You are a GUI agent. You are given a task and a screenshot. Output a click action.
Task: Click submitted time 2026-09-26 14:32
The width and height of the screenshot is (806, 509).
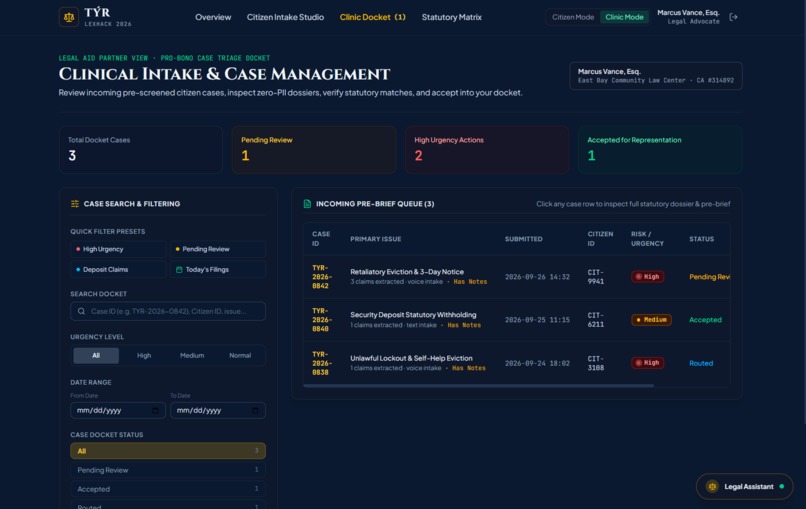(x=537, y=277)
